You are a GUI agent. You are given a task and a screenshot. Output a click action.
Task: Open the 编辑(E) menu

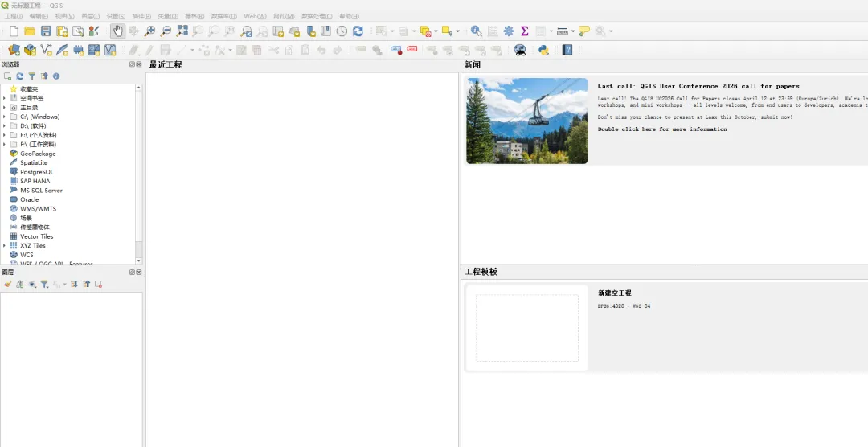[39, 16]
